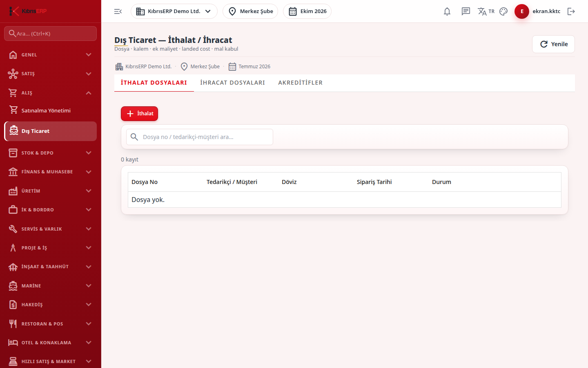The width and height of the screenshot is (588, 368).
Task: Click the Sipariş Tarihi column header
Action: [374, 182]
